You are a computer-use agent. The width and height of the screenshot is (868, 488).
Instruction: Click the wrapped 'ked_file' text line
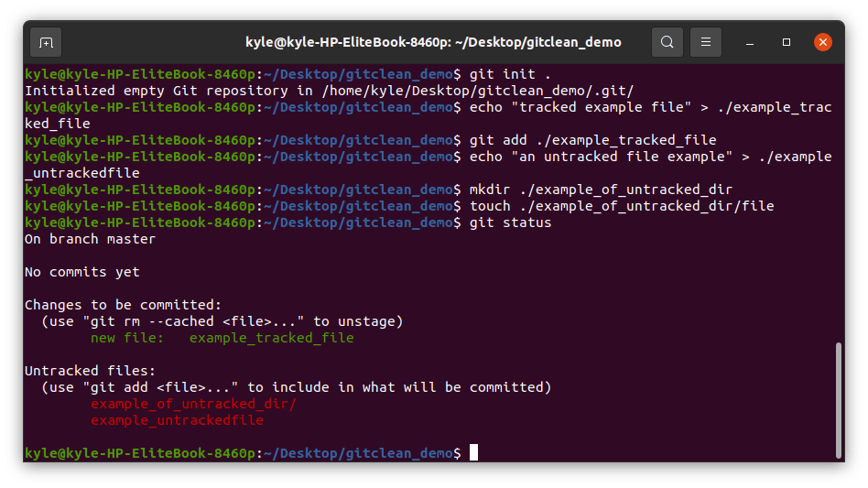[x=57, y=124]
